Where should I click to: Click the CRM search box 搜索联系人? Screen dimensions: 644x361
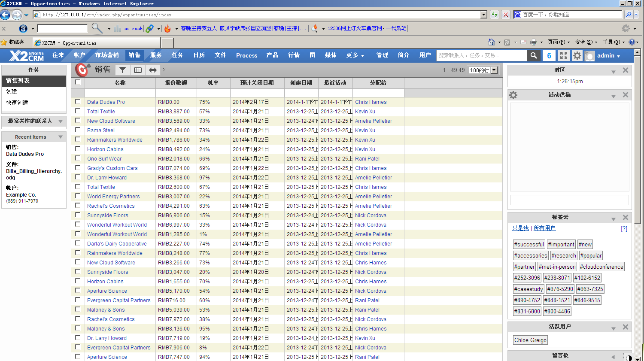tap(482, 55)
